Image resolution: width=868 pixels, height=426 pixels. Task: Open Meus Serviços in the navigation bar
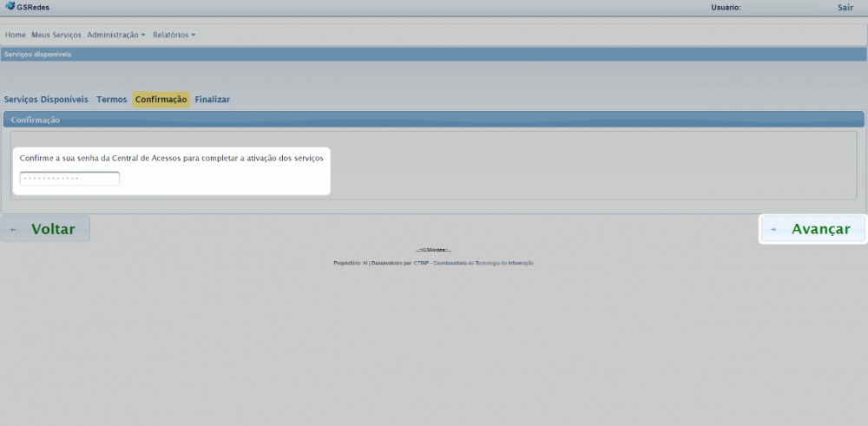56,35
